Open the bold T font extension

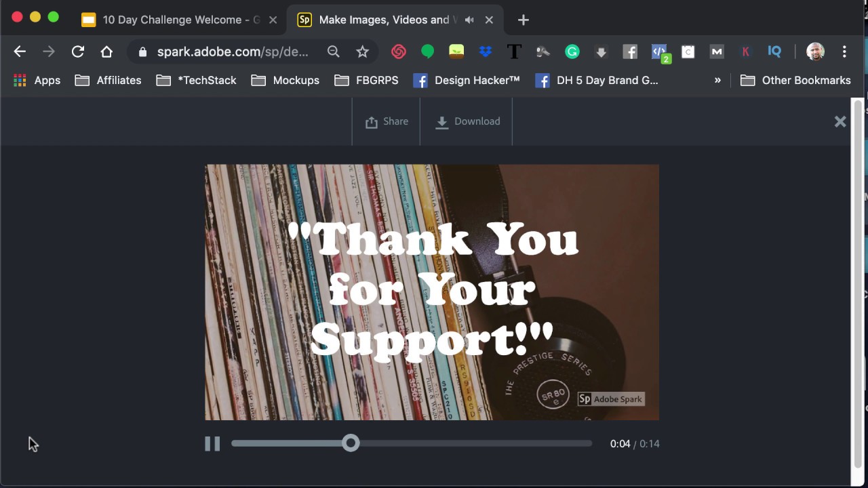pos(514,52)
